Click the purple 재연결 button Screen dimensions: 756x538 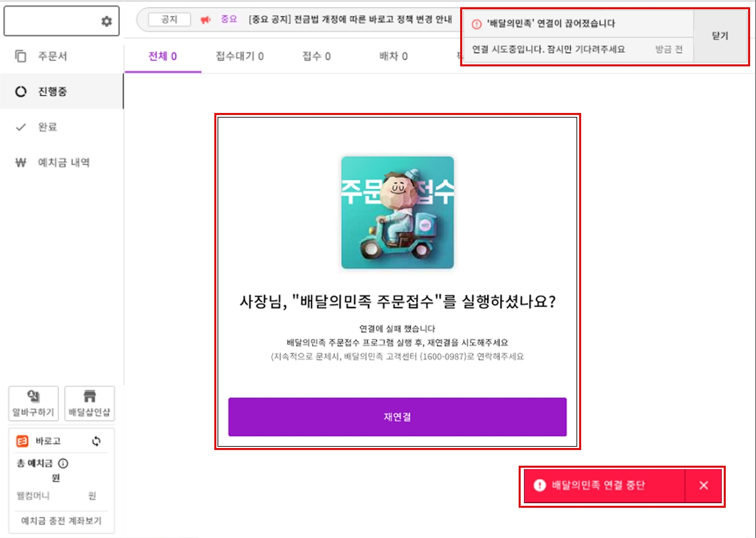[397, 416]
